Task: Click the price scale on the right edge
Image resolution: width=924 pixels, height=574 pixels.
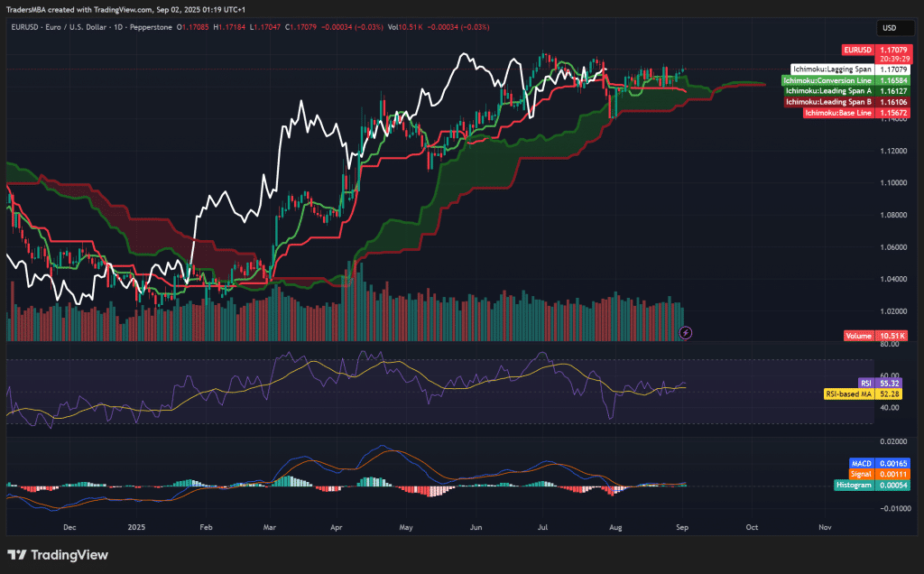Action: point(896,226)
